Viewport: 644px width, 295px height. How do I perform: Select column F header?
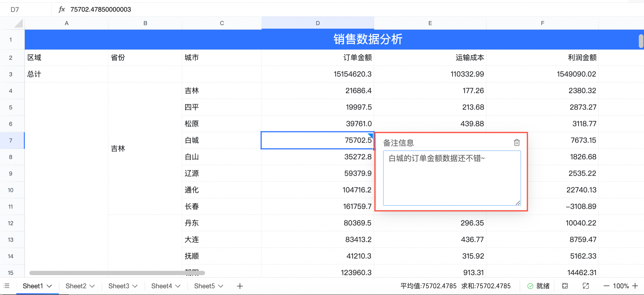(x=542, y=23)
